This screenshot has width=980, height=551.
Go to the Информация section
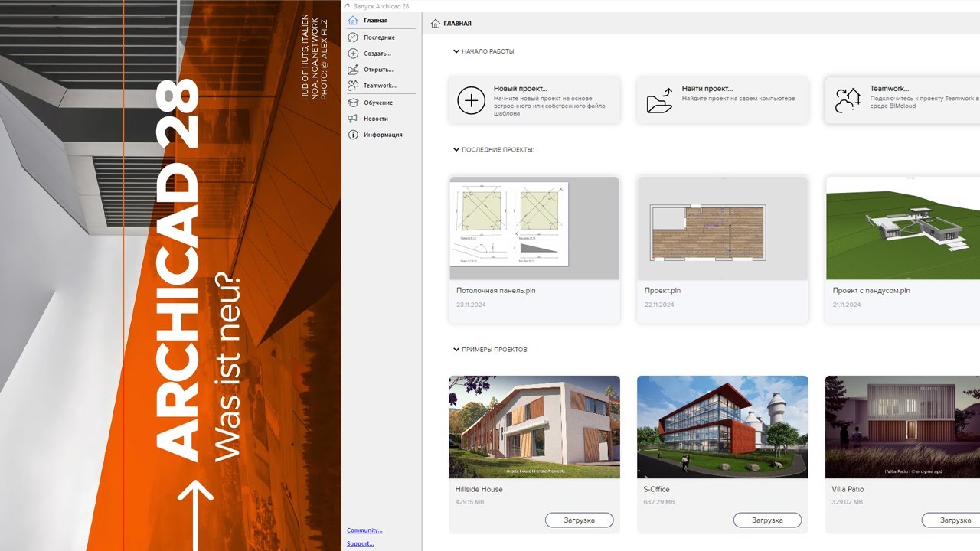381,135
